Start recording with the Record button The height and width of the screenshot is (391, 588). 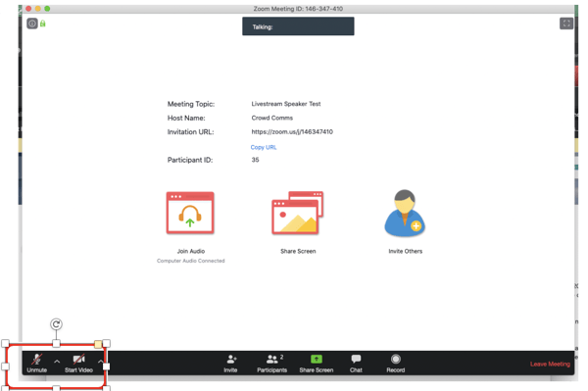click(x=396, y=364)
